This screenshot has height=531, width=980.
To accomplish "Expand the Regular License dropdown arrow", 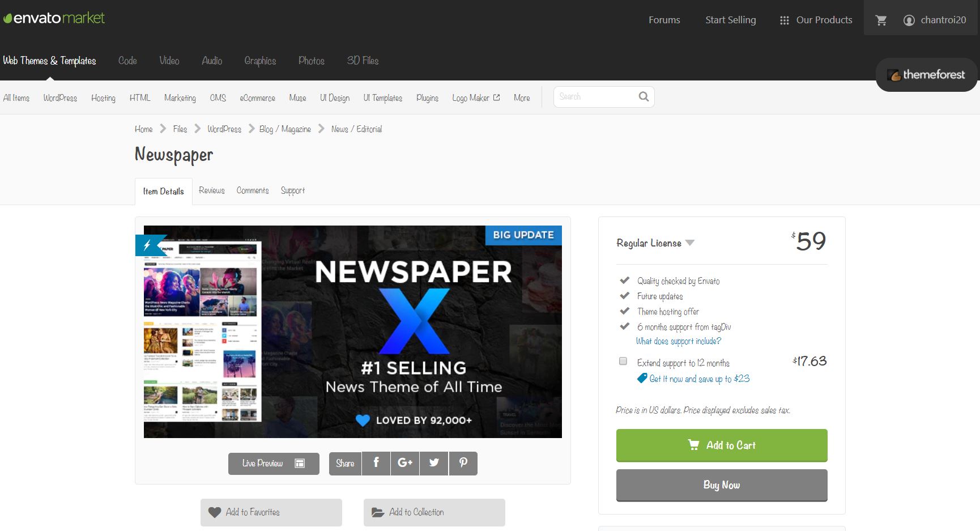I will pyautogui.click(x=689, y=243).
